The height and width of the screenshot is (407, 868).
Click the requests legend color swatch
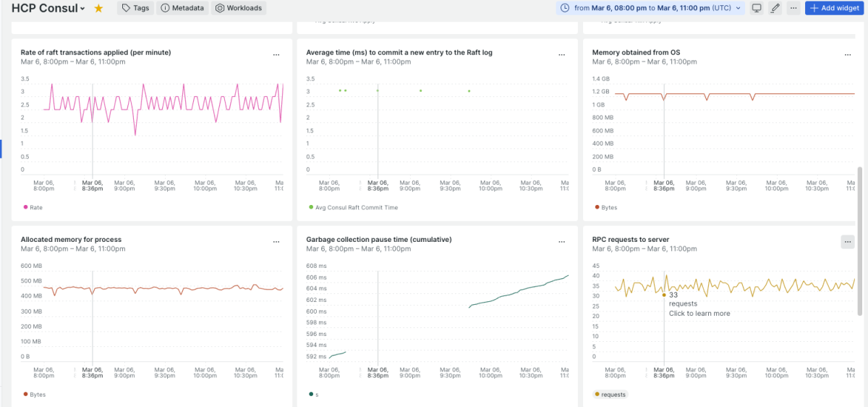[597, 395]
